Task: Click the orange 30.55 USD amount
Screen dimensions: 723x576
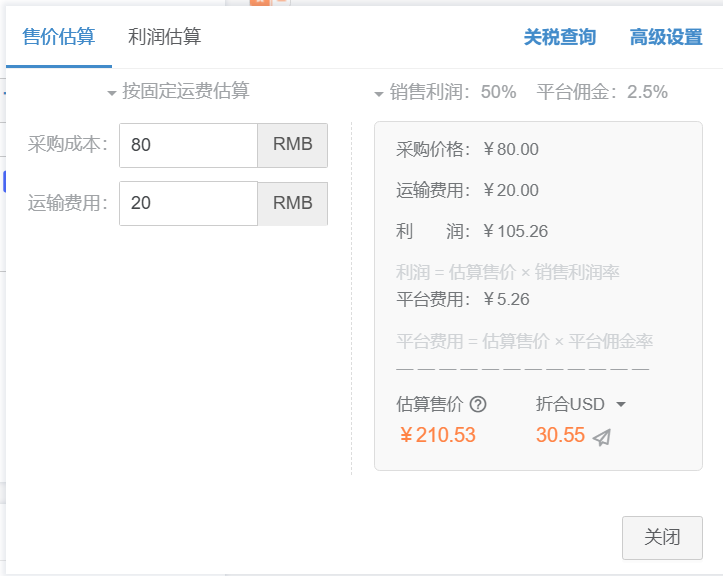Action: pos(560,435)
